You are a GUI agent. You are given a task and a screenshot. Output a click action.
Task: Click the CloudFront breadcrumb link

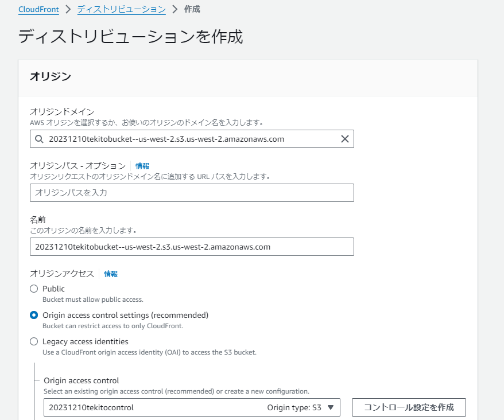[x=38, y=9]
